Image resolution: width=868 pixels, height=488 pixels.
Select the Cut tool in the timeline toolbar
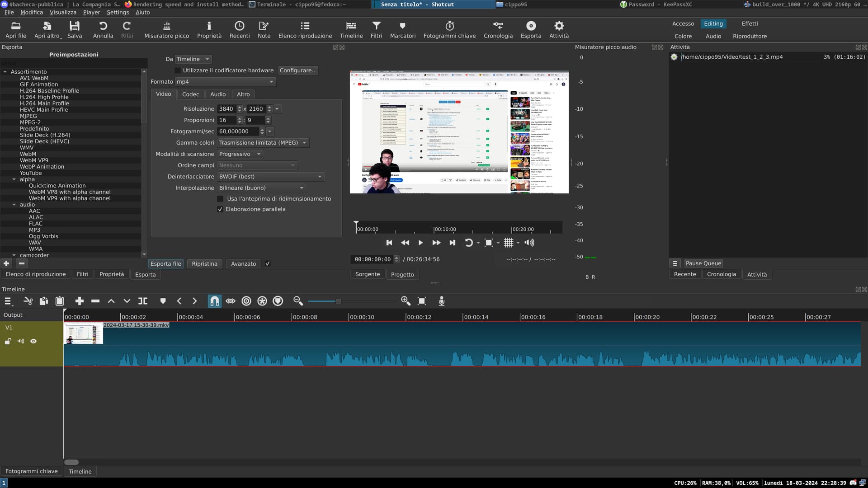pyautogui.click(x=28, y=301)
